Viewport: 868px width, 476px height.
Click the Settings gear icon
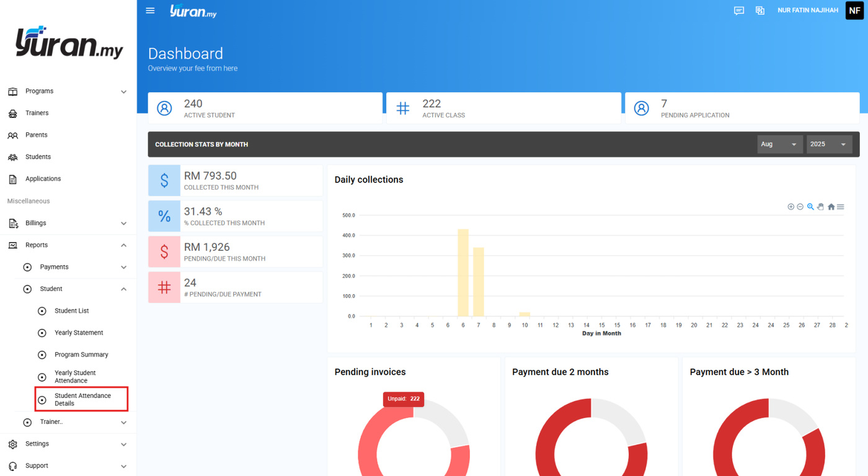point(12,444)
